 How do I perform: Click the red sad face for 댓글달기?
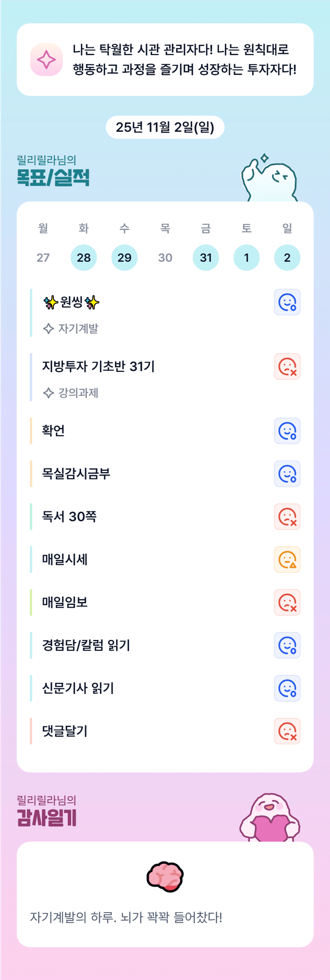(287, 731)
